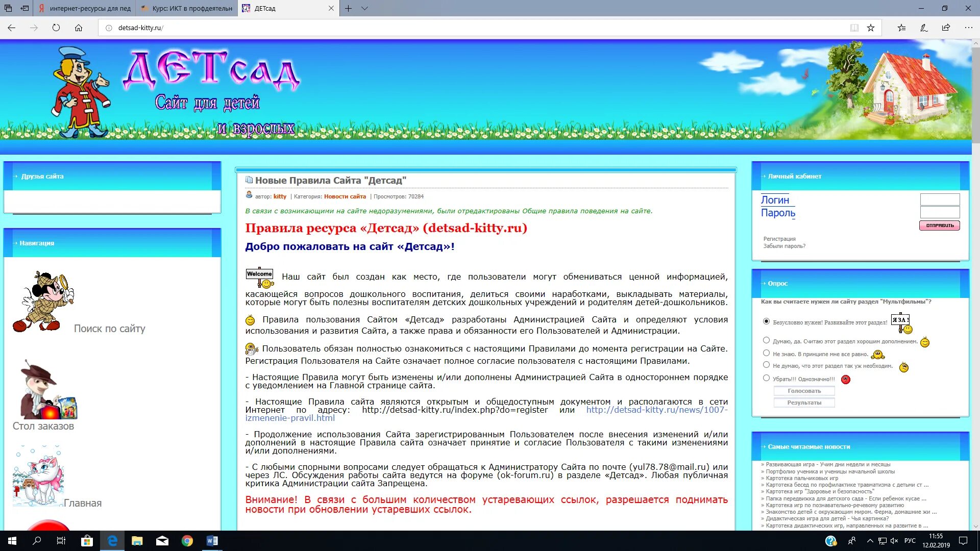Viewport: 980px width, 551px height.
Task: Click the Логин input field
Action: tap(940, 199)
